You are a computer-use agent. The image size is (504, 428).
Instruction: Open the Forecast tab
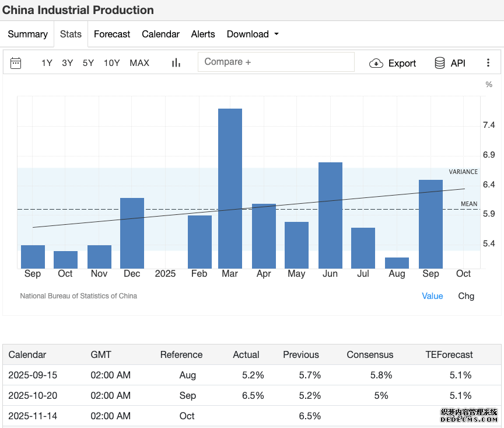[x=112, y=34]
